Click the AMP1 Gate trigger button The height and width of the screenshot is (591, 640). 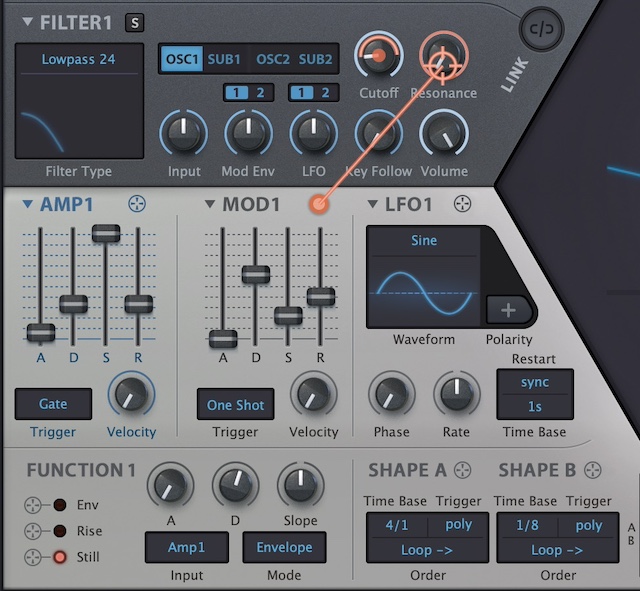(x=53, y=404)
